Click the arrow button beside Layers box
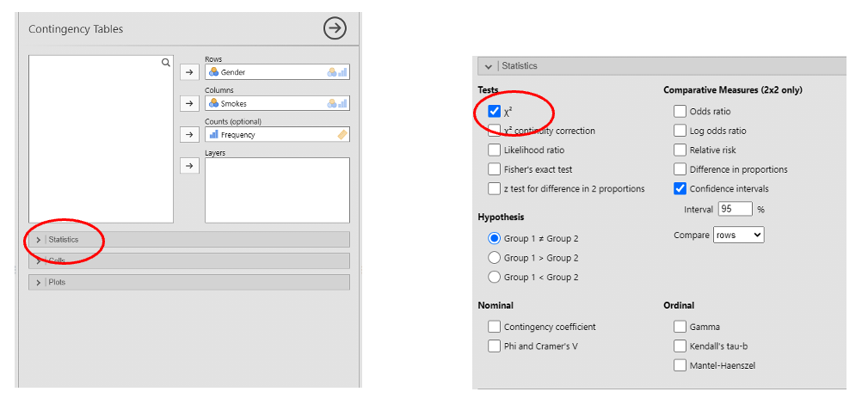The image size is (868, 404). [189, 166]
